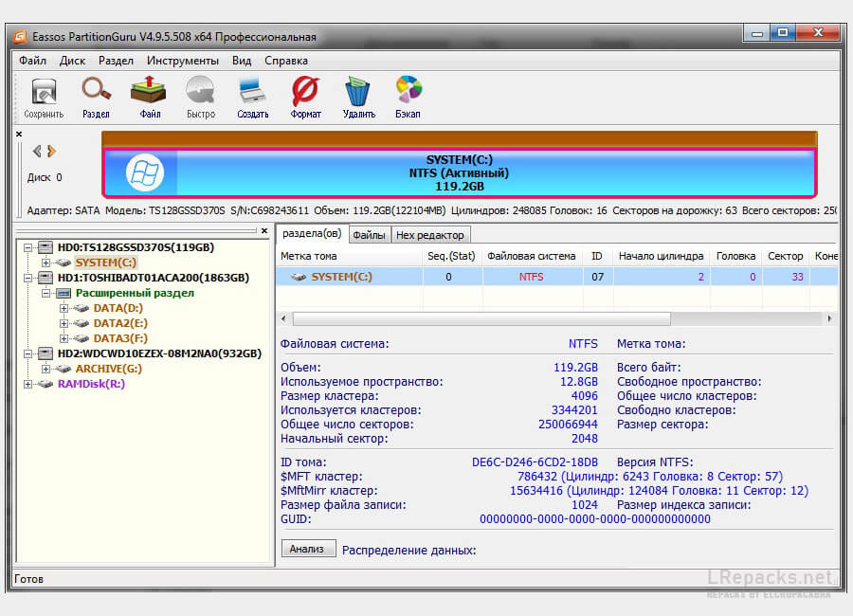Select the Быстро quick partition icon
853x616 pixels.
(201, 98)
